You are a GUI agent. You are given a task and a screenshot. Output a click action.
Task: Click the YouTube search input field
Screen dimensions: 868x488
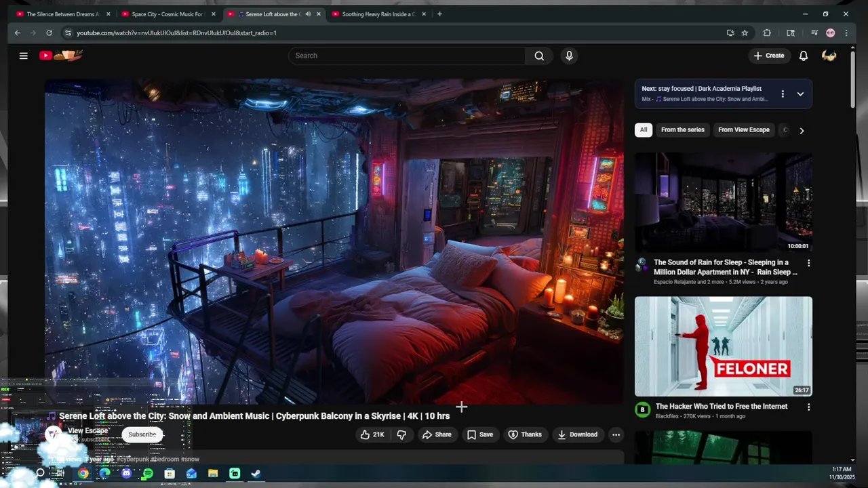[x=407, y=56]
